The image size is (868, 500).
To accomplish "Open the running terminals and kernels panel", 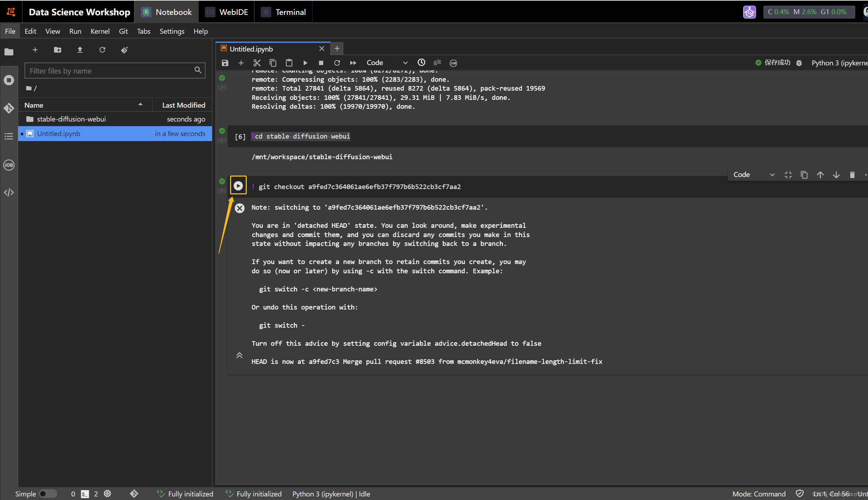I will tap(9, 80).
